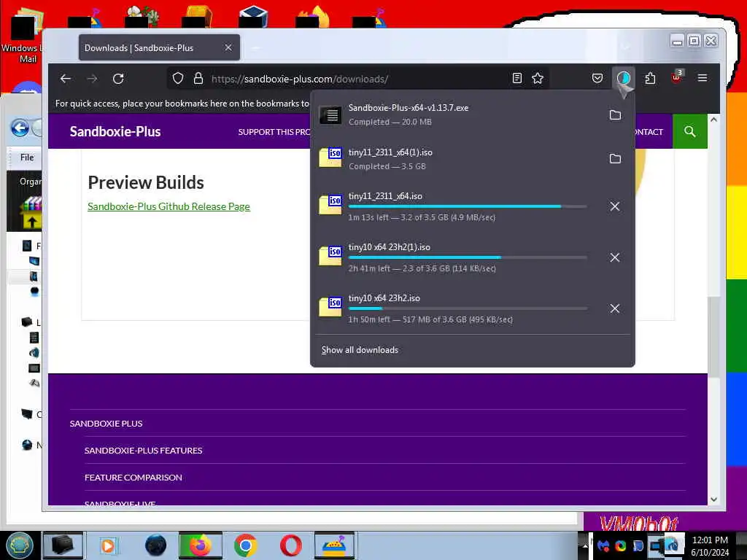Click back button in background Explorer window

20,128
